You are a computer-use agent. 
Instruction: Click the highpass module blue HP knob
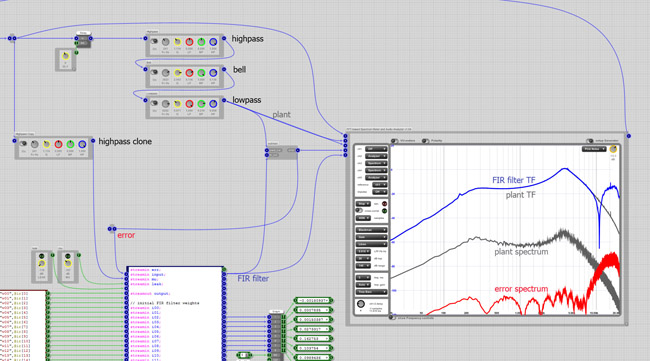[x=213, y=42]
